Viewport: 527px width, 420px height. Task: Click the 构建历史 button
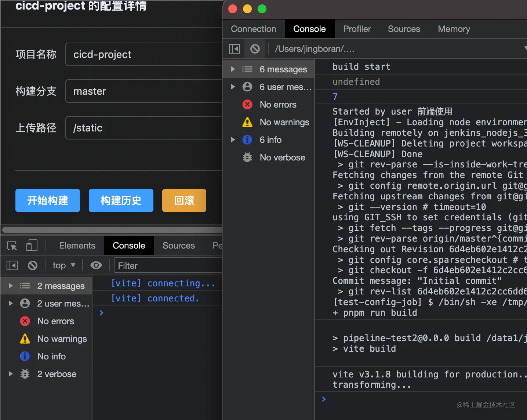[x=121, y=200]
